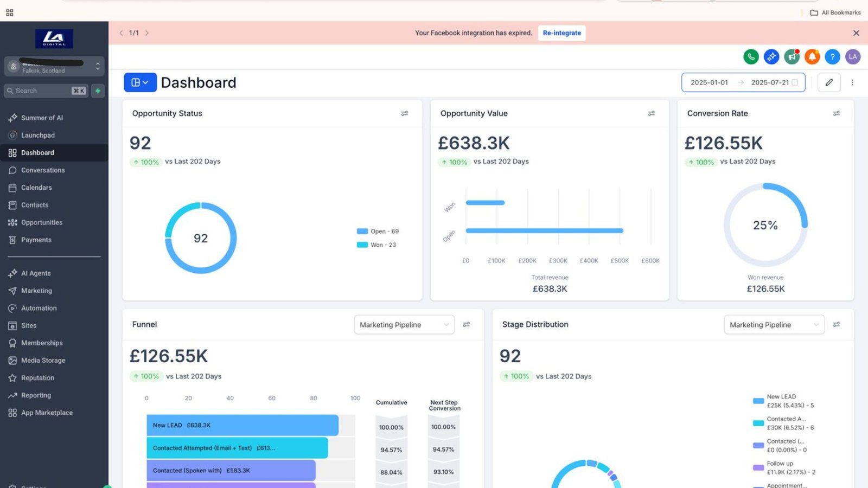
Task: Click the Re-integrate button
Action: point(561,33)
